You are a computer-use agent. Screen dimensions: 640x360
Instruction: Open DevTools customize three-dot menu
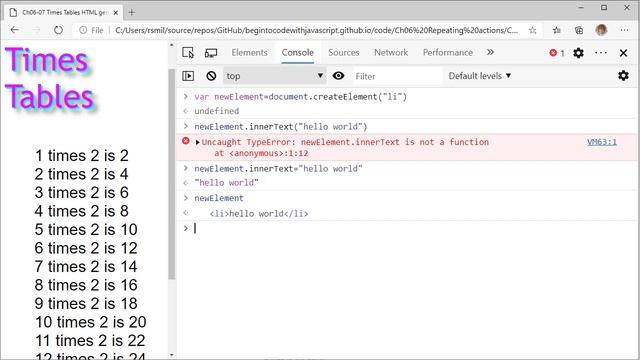click(601, 53)
